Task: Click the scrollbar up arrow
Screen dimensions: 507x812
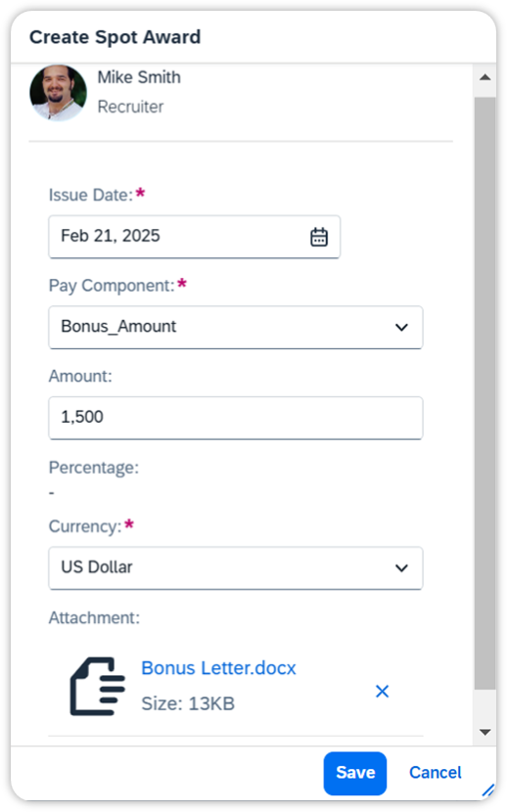Action: (485, 77)
